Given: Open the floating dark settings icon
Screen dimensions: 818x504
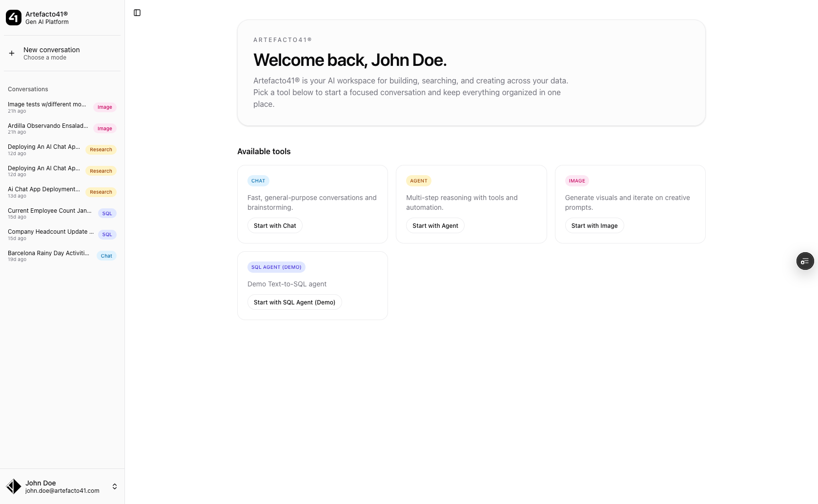Looking at the screenshot, I should pos(805,261).
